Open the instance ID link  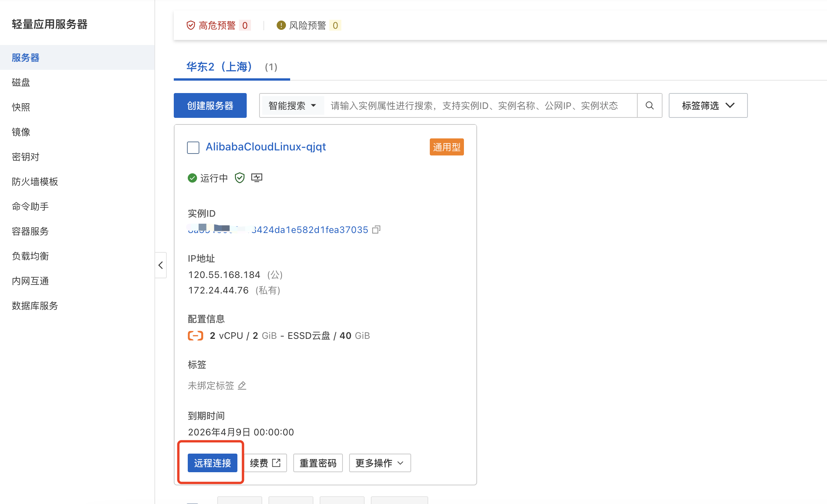(x=278, y=230)
